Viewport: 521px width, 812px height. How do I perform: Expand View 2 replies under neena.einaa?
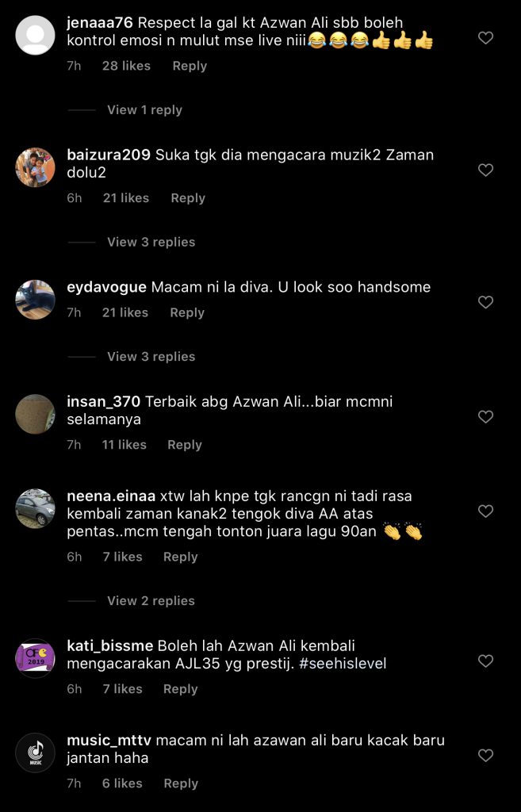pyautogui.click(x=151, y=601)
